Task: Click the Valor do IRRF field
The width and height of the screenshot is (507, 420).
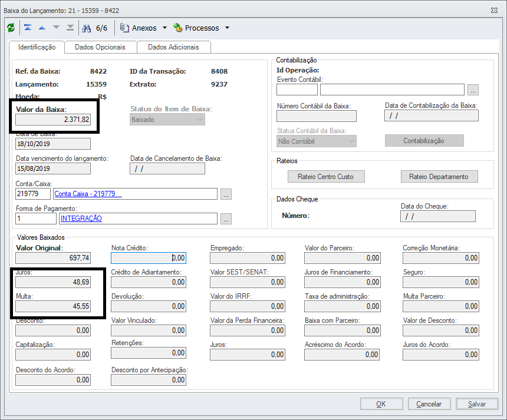Action: pyautogui.click(x=248, y=306)
